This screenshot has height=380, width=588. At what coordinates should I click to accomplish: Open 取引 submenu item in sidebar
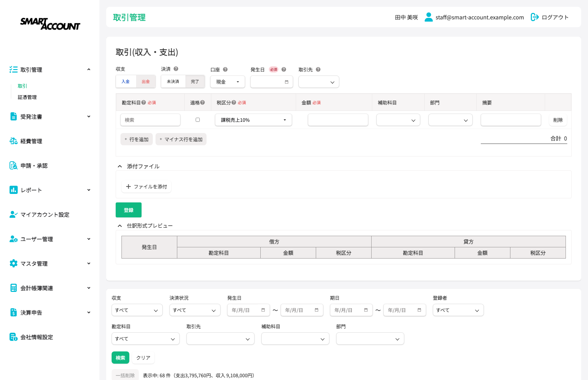click(x=22, y=86)
